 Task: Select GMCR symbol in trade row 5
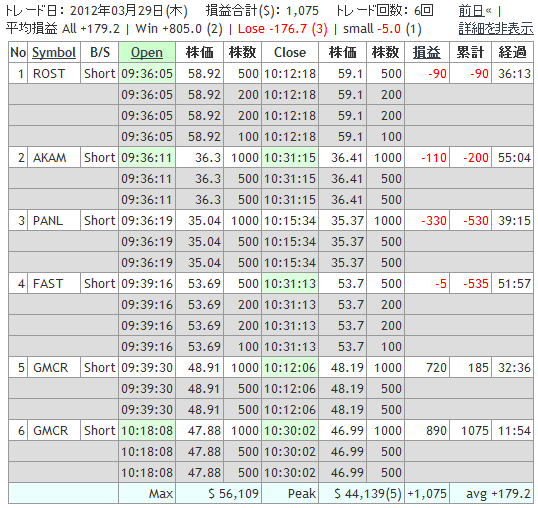pyautogui.click(x=54, y=368)
